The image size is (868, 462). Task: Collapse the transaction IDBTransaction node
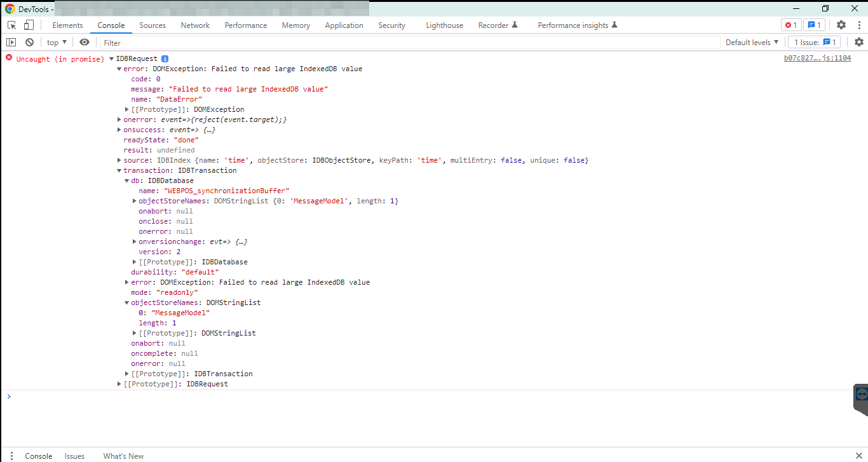[x=119, y=170]
